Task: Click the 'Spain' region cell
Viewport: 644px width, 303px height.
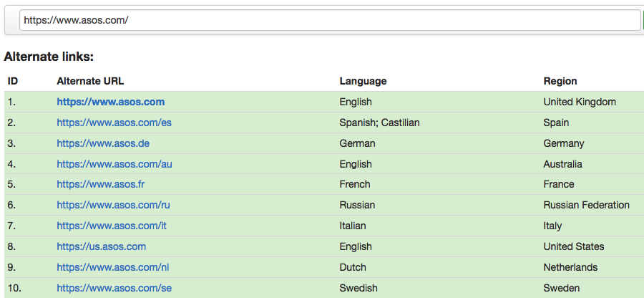Action: click(x=556, y=122)
